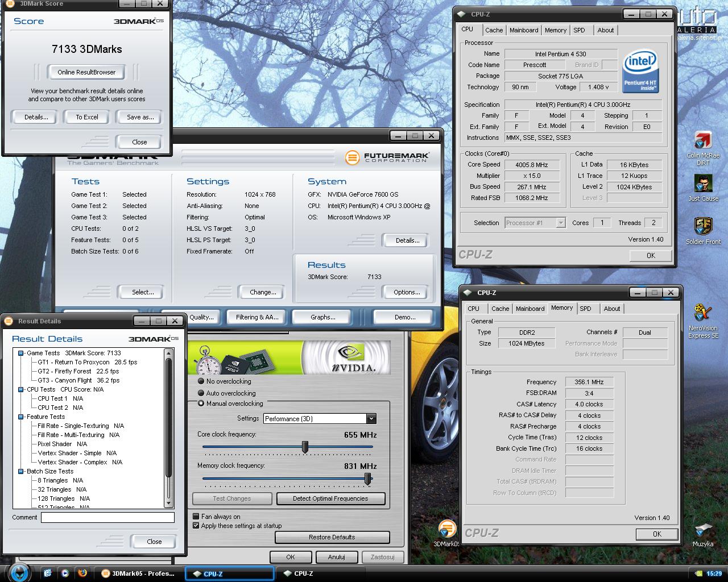Click the 3DMark05 desktop shortcut icon
Screen dimensions: 728x582
(x=448, y=529)
